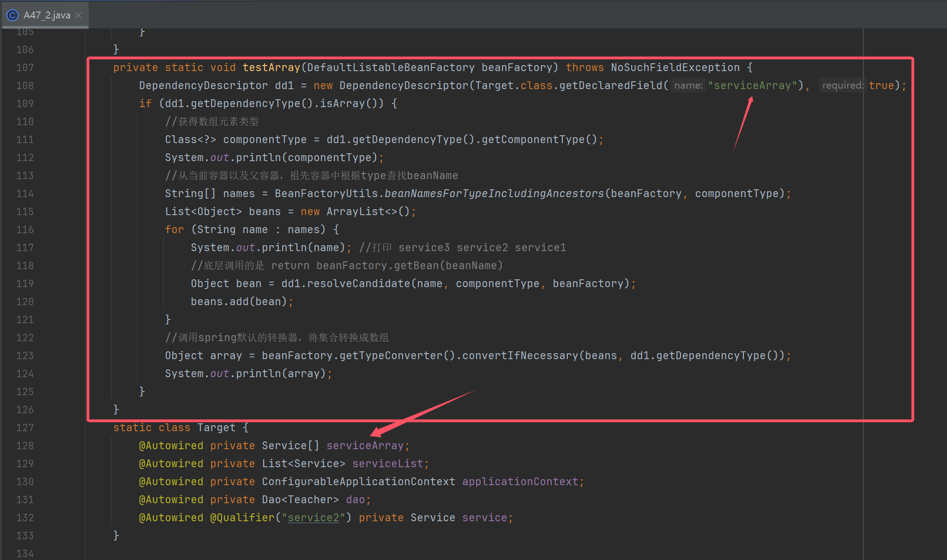Click the 'for (String name : names)' line
947x560 pixels.
pos(252,229)
